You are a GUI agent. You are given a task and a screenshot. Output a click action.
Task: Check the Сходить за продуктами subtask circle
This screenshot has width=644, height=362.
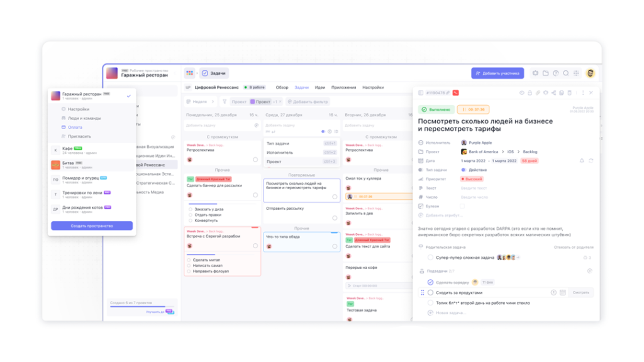(430, 292)
